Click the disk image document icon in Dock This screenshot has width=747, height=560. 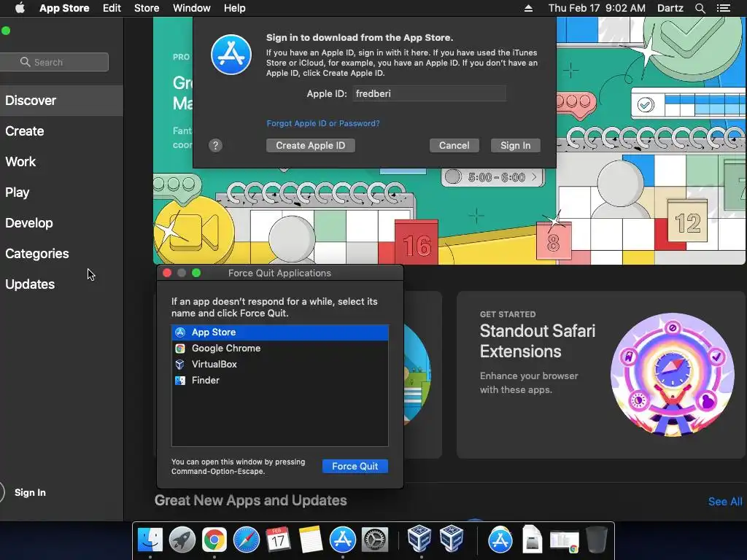coord(532,539)
